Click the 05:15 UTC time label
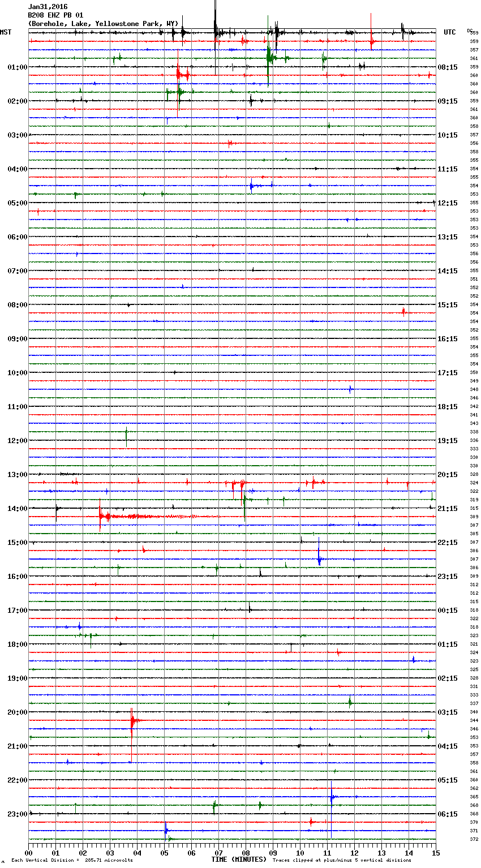Viewport: 481px width, 868px height. (x=448, y=780)
